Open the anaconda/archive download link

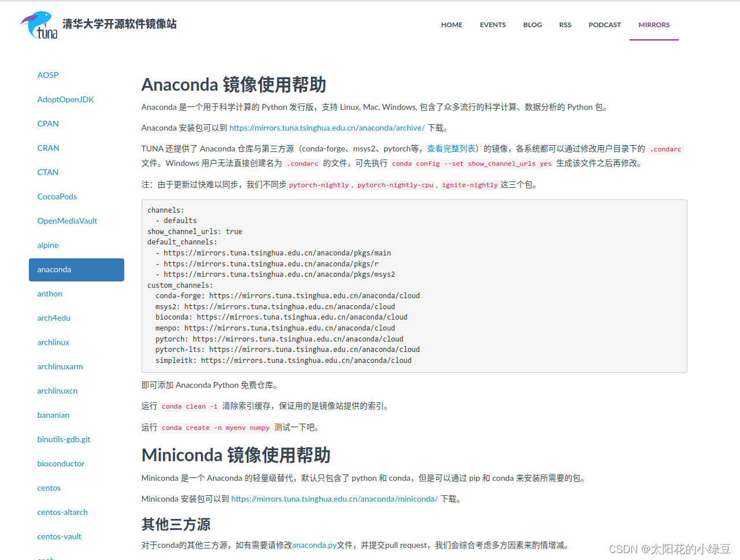[x=327, y=128]
